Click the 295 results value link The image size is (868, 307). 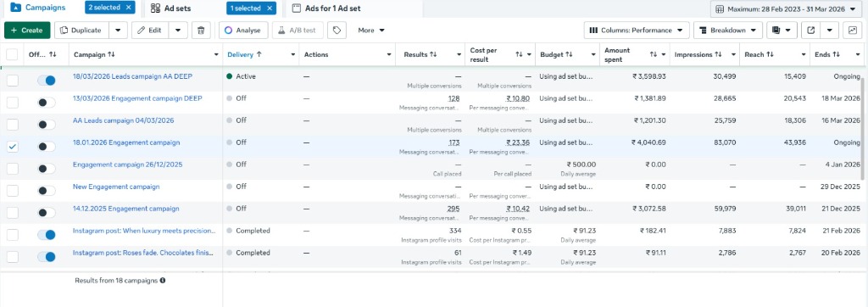(454, 209)
